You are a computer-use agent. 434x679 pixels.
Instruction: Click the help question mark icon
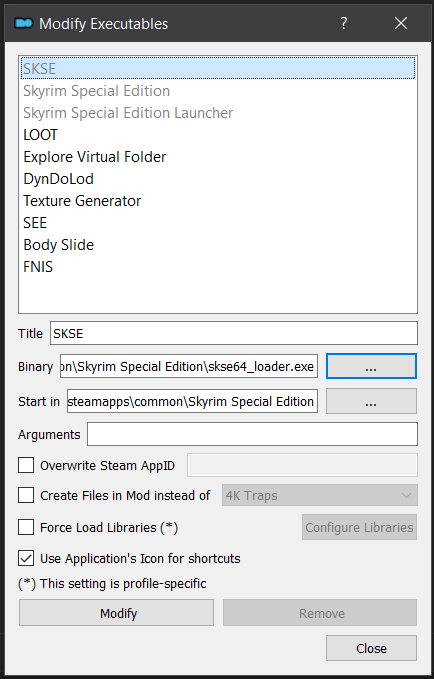click(x=344, y=23)
